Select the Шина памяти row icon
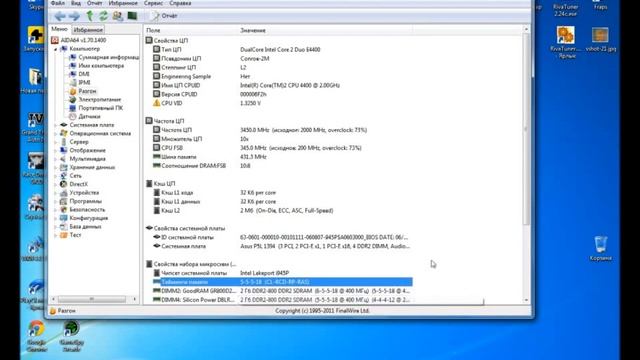This screenshot has width=640, height=360. (156, 157)
